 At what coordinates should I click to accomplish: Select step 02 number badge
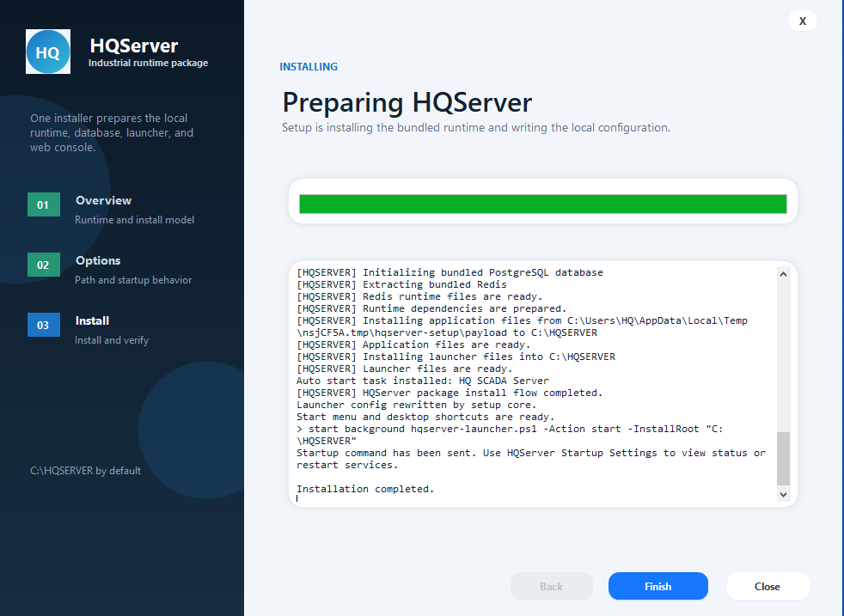[x=44, y=265]
